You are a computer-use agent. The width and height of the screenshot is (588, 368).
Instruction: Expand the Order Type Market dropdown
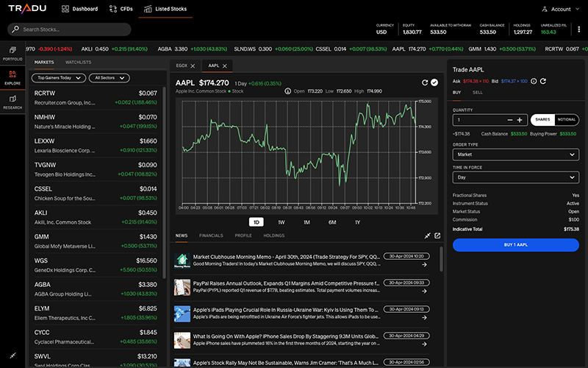tap(516, 155)
